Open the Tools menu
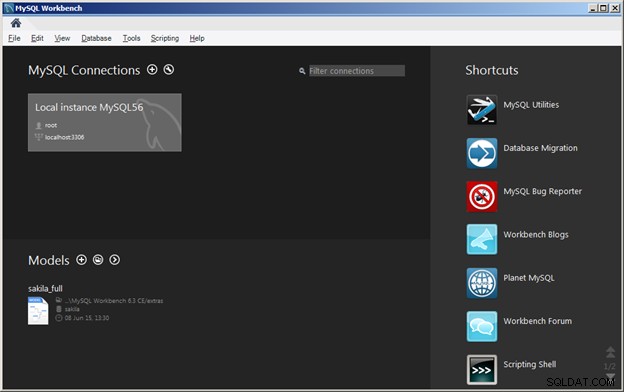Screen dimensions: 624x392 pyautogui.click(x=131, y=38)
